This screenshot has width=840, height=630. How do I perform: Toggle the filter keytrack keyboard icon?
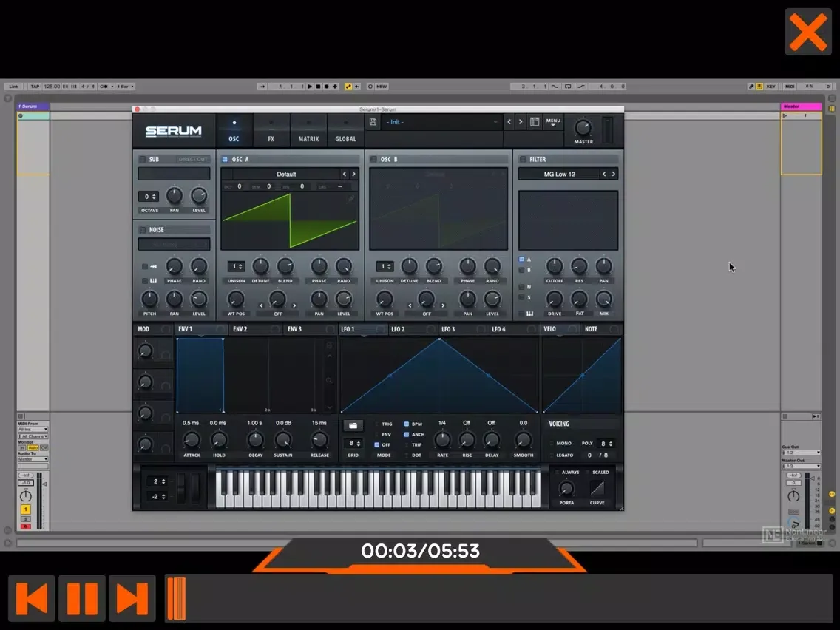tap(529, 314)
